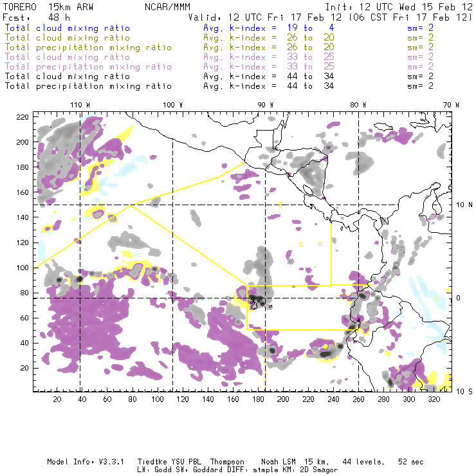Click the 'Fcst: 48 h' forecast label
Screen dimensions: 476x476
[36, 17]
